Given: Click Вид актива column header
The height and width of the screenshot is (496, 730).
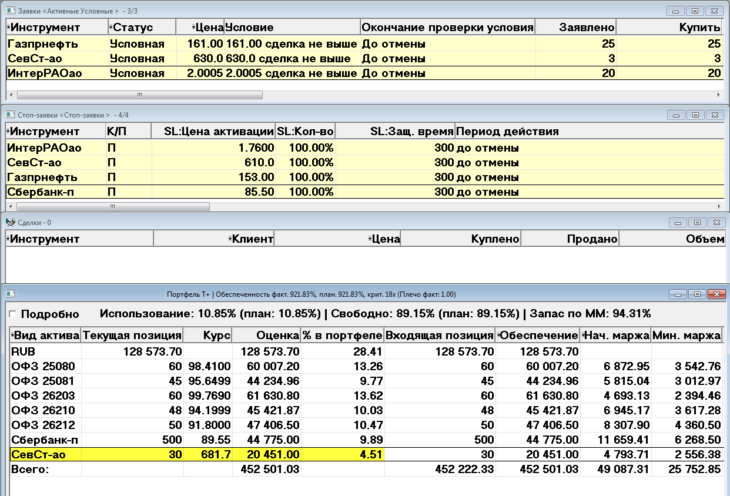Looking at the screenshot, I should (x=45, y=335).
